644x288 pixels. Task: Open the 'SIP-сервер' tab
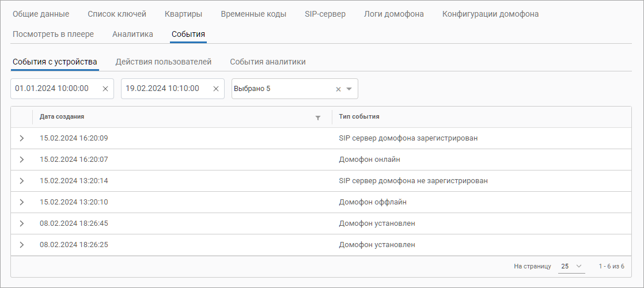click(325, 14)
